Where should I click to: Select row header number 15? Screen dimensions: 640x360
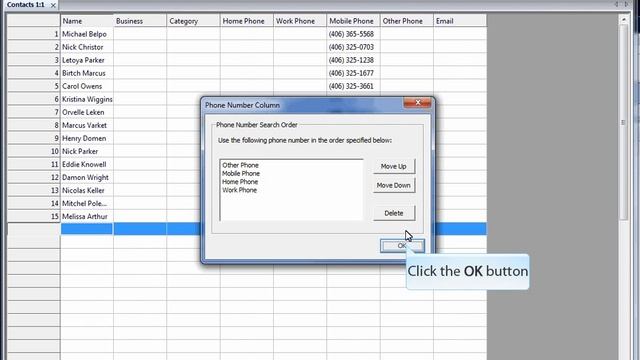tap(34, 216)
